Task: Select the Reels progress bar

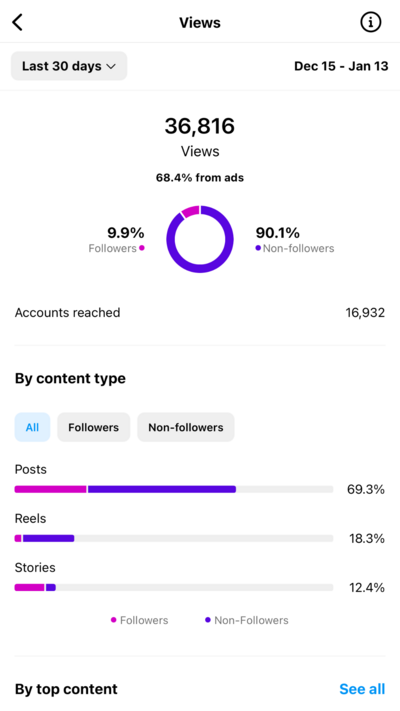Action: [174, 538]
